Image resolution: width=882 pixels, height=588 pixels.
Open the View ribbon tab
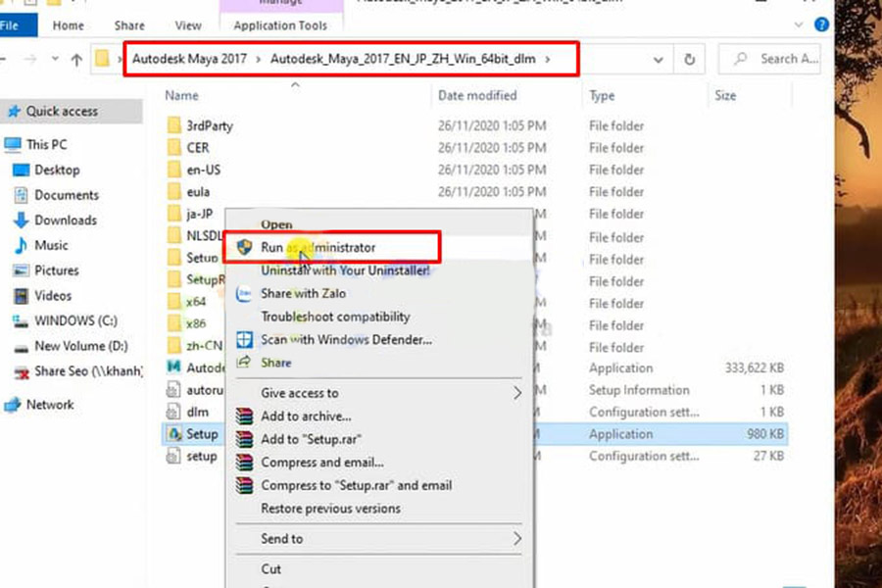[188, 25]
